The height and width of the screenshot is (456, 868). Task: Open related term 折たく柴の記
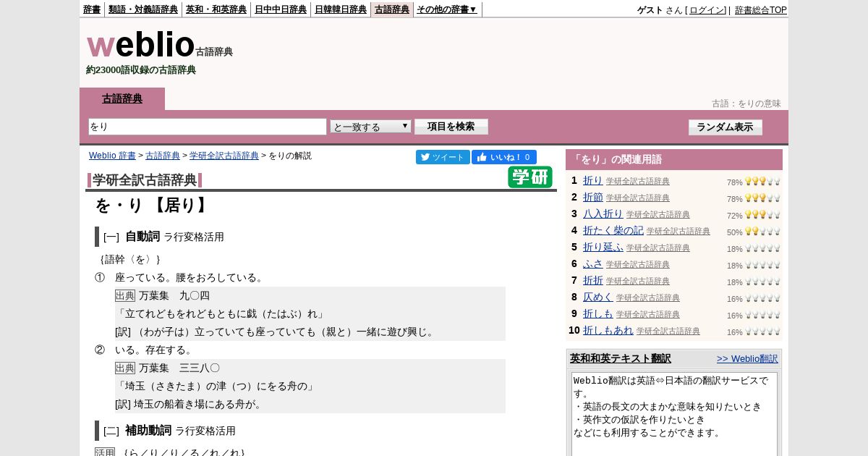[x=613, y=231]
